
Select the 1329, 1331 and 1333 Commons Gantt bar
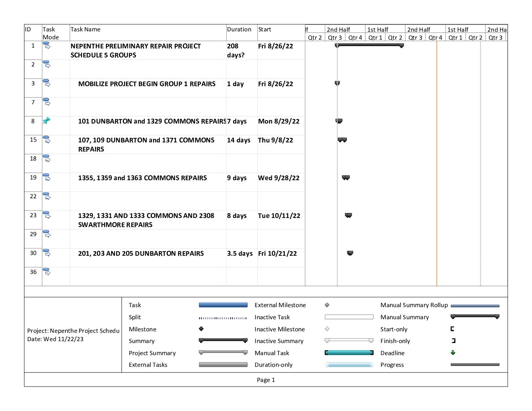[348, 215]
